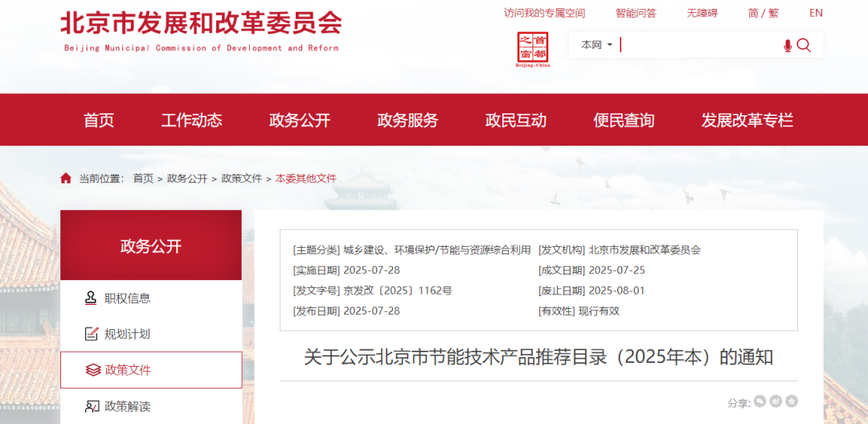Switch 简 / 繁 Chinese script
This screenshot has height=424, width=868.
[x=764, y=13]
